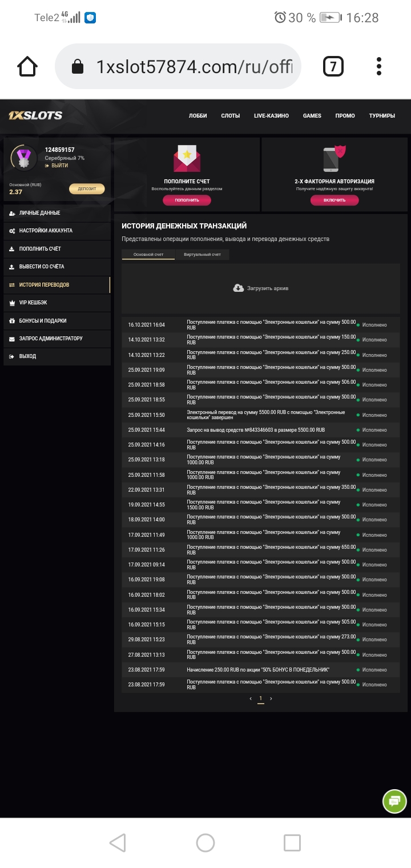Click the padlock icon in address bar

coord(77,66)
